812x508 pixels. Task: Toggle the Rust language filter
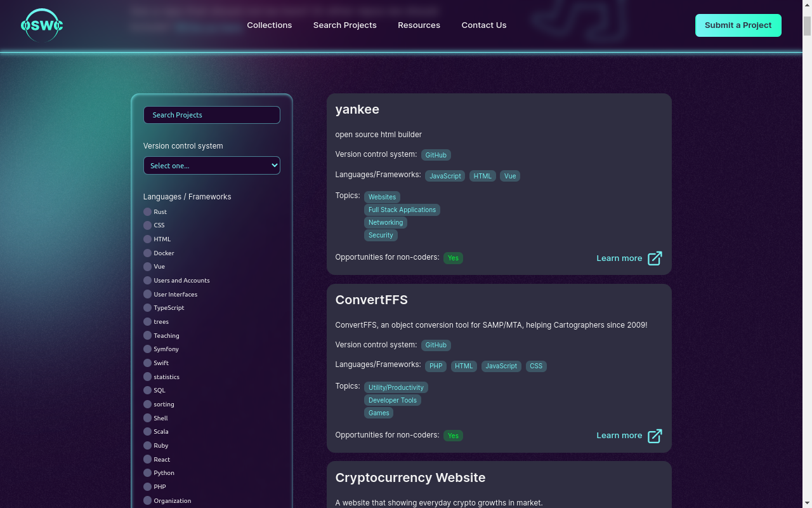point(147,211)
